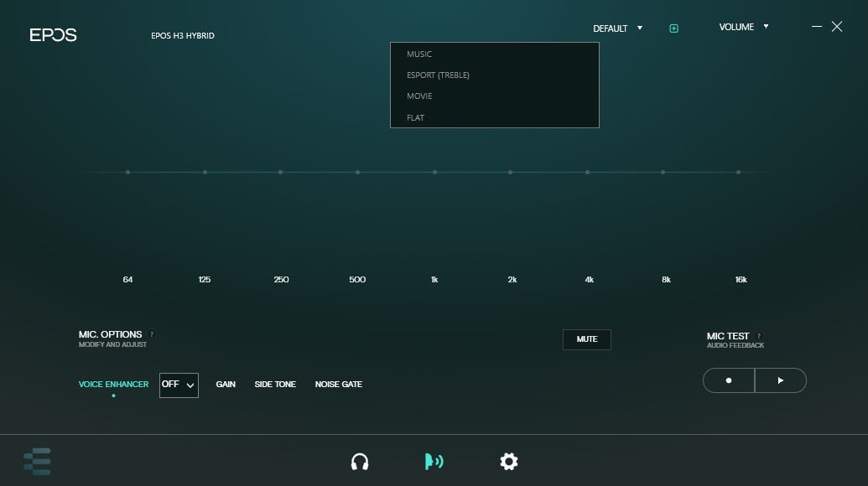Expand the DEFAULT preset dropdown

coord(617,28)
